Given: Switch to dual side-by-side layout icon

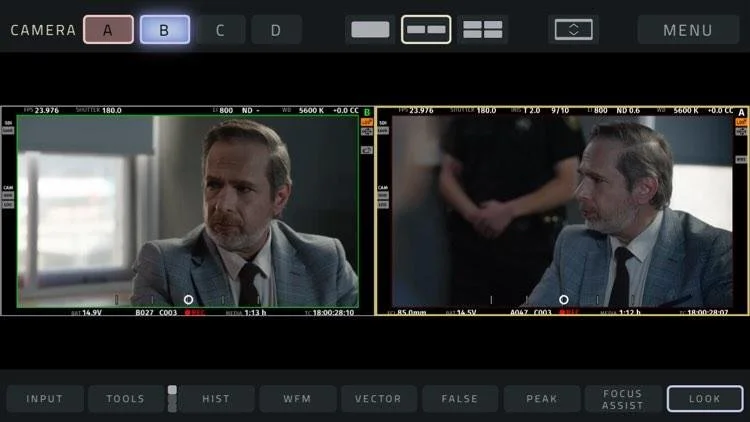Looking at the screenshot, I should pos(426,30).
